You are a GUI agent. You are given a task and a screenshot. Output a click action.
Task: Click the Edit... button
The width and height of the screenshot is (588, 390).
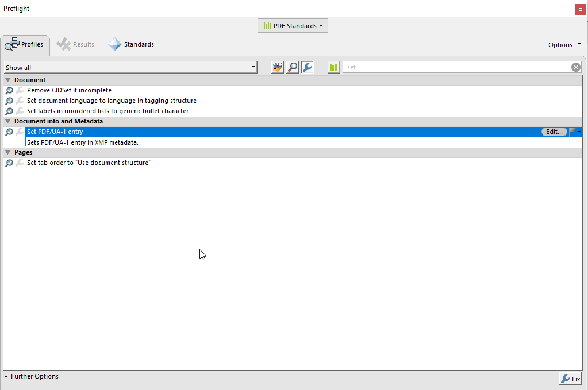click(554, 132)
